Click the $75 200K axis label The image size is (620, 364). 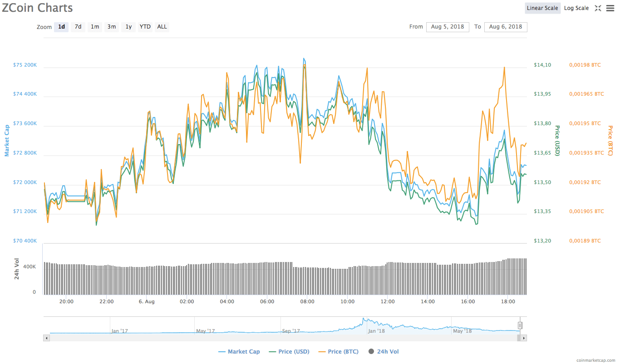click(25, 65)
